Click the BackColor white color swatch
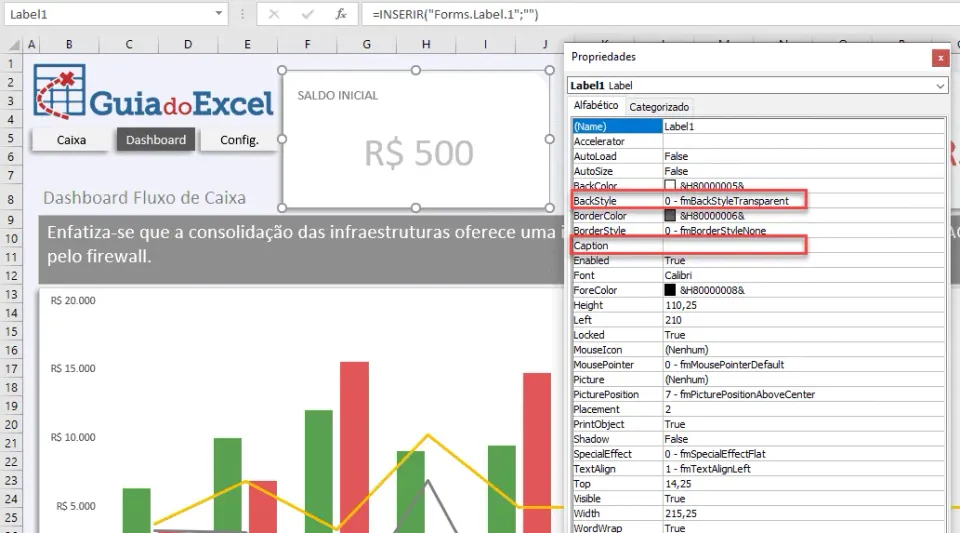Image resolution: width=960 pixels, height=533 pixels. (670, 185)
